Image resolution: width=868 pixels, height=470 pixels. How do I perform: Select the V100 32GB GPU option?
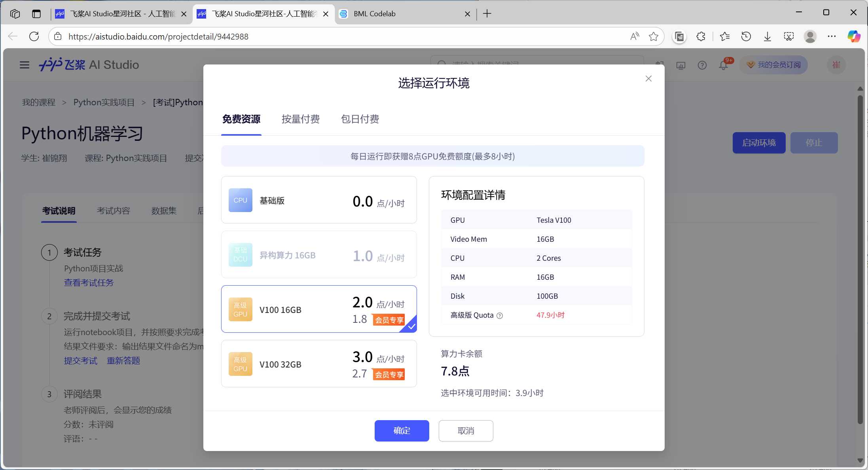tap(318, 364)
